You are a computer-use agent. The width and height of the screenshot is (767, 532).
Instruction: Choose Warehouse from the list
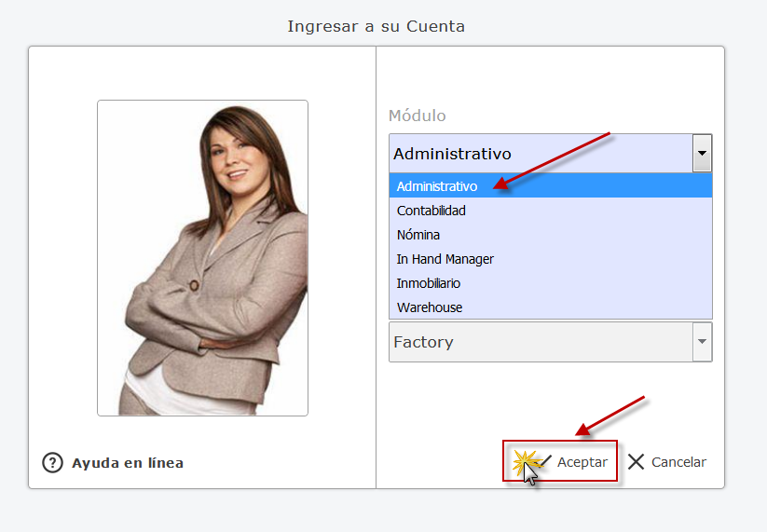[x=550, y=307]
